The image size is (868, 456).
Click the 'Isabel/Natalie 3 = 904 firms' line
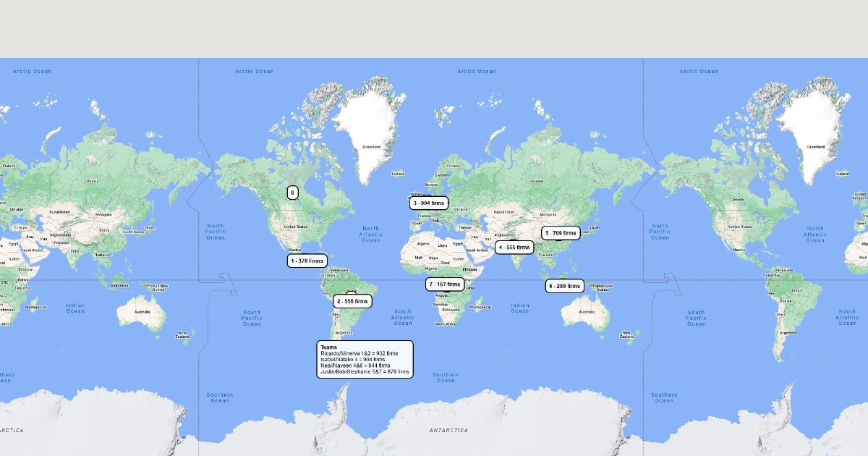pos(353,360)
